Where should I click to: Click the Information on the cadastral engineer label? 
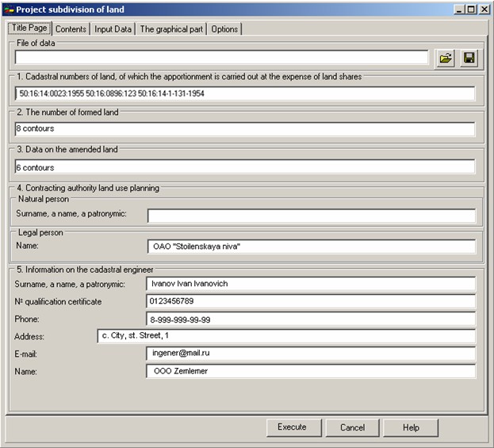(85, 270)
